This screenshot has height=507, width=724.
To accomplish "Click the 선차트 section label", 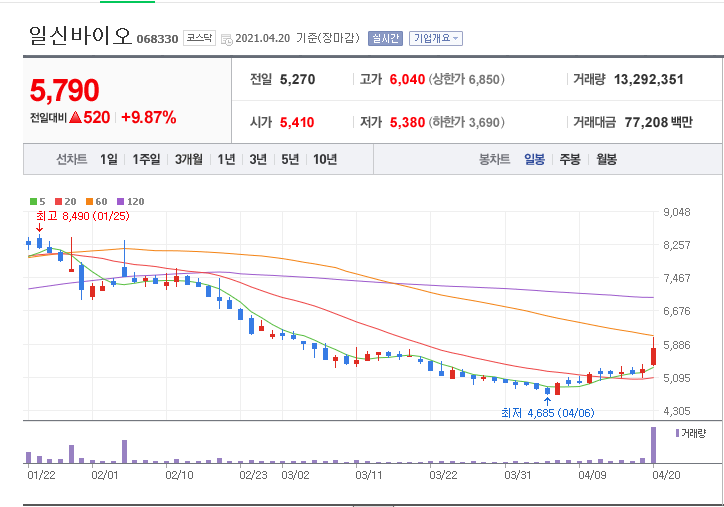I will pos(72,159).
